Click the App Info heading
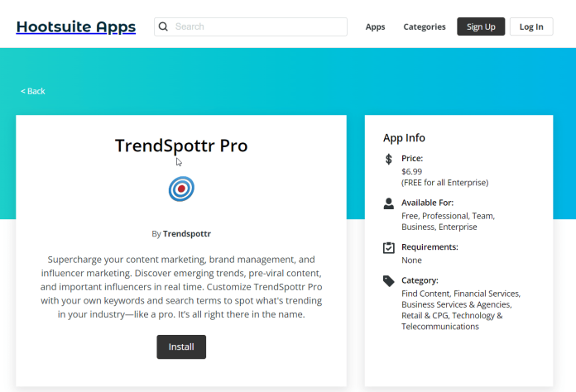This screenshot has height=392, width=576. pyautogui.click(x=404, y=138)
